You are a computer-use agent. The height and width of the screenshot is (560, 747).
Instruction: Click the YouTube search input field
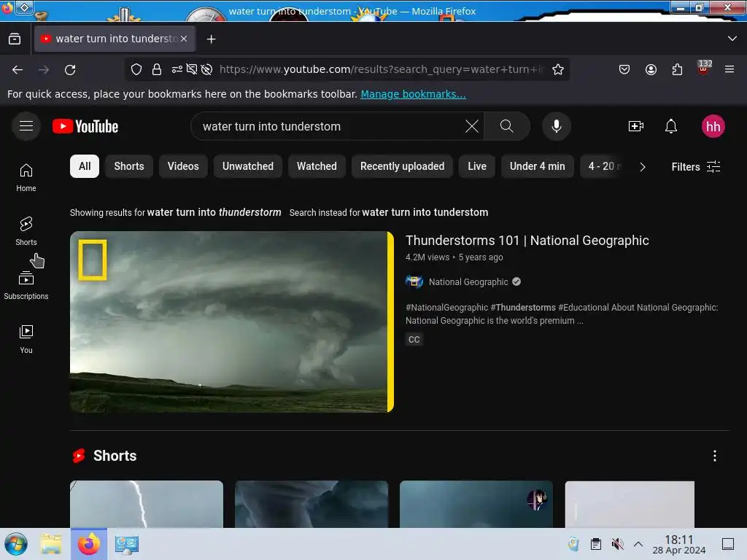331,126
